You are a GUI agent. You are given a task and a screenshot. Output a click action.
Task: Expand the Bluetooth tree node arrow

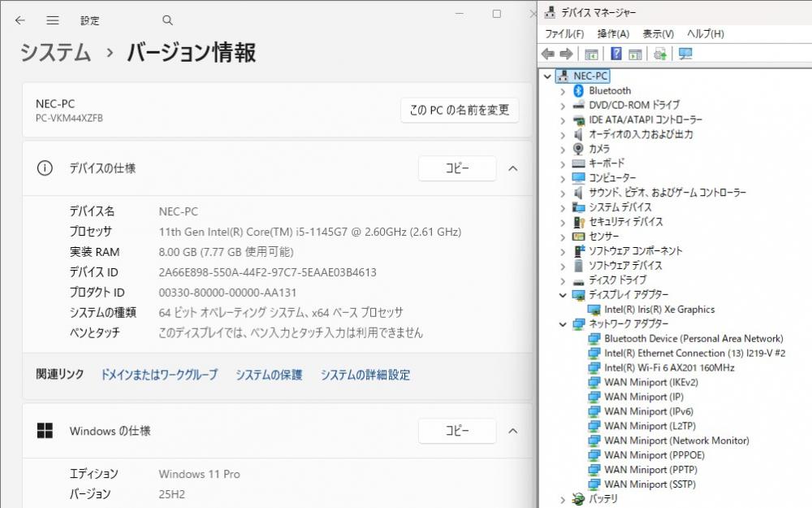point(563,91)
